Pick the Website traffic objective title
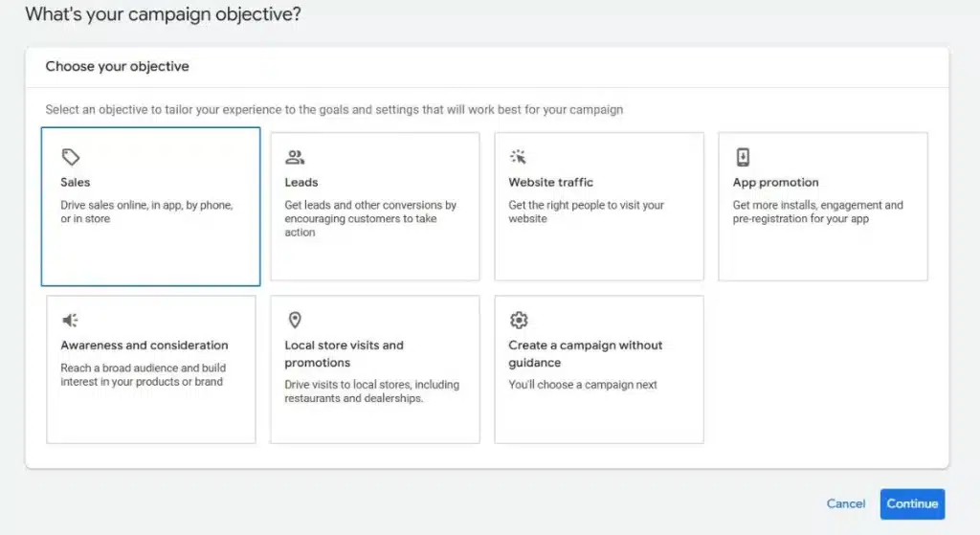The image size is (980, 535). coord(550,182)
